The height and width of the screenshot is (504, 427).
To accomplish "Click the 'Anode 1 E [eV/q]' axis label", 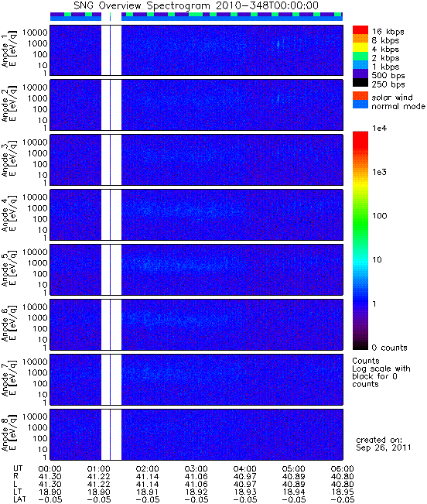I will pos(9,50).
